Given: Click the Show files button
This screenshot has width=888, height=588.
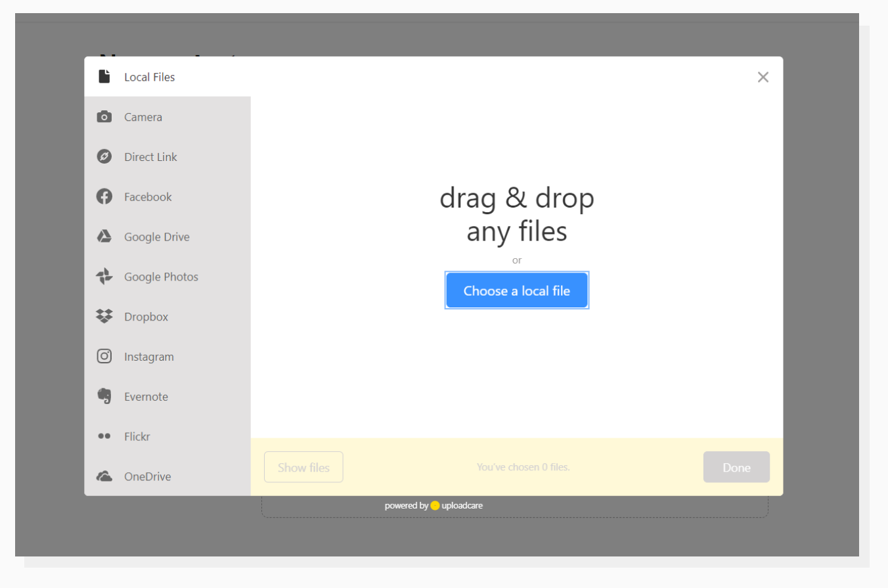Looking at the screenshot, I should click(x=303, y=467).
